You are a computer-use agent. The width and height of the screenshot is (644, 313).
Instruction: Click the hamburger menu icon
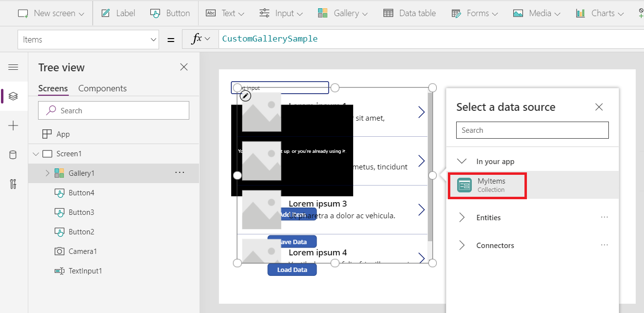[13, 67]
